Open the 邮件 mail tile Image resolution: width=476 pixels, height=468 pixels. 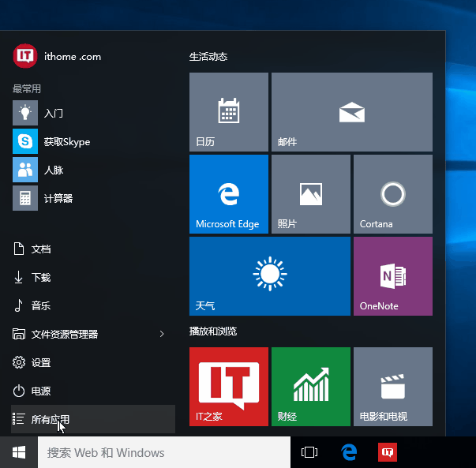[351, 112]
